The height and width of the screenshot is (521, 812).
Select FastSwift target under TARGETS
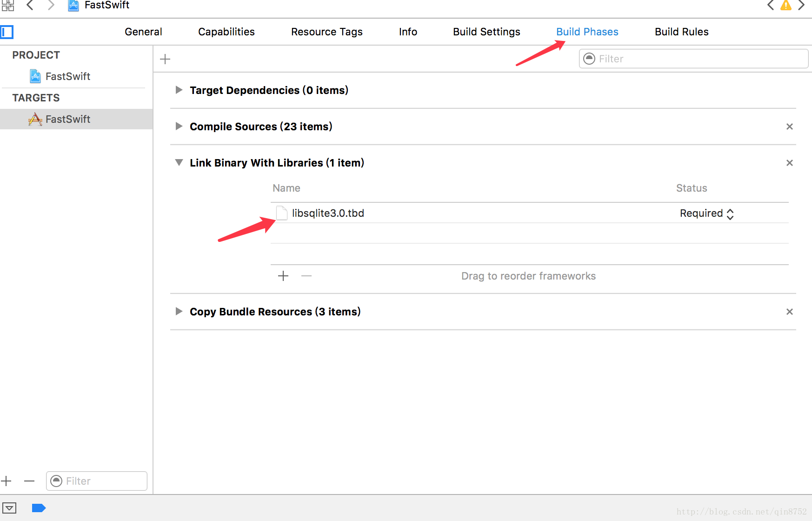click(76, 119)
